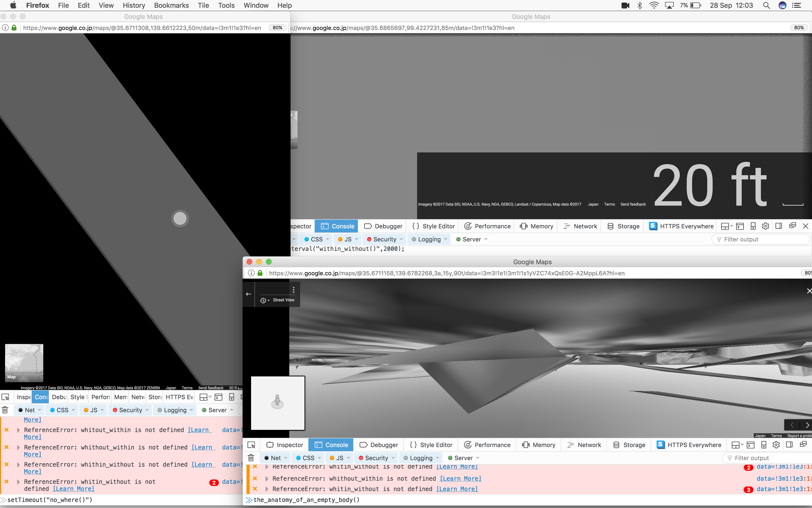Open Logging filter dropdown arrow in Street View window

[437, 458]
